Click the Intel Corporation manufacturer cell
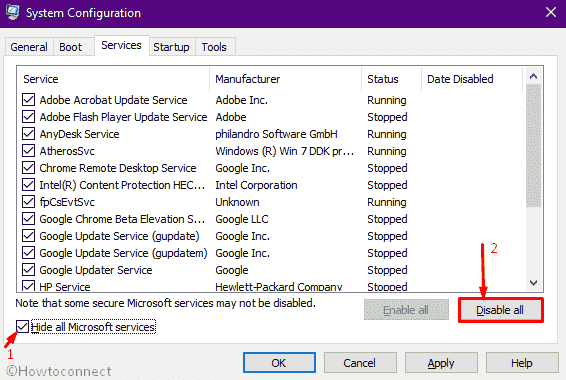 point(256,185)
